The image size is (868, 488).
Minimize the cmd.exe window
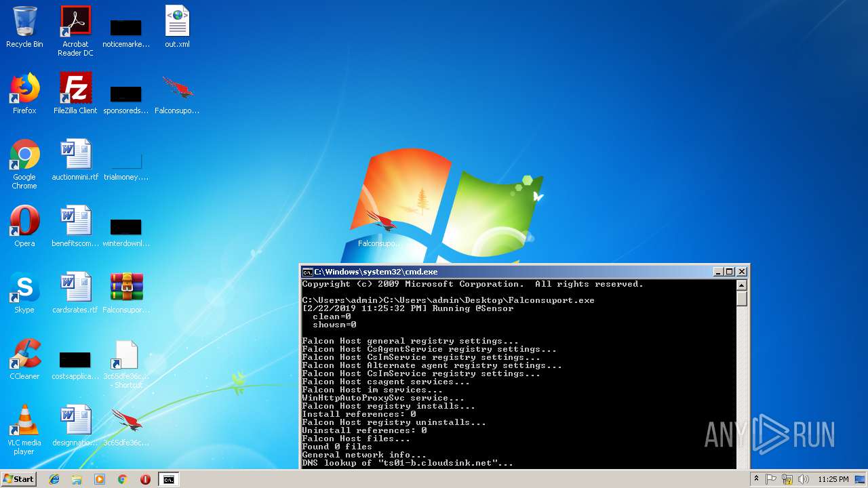717,272
